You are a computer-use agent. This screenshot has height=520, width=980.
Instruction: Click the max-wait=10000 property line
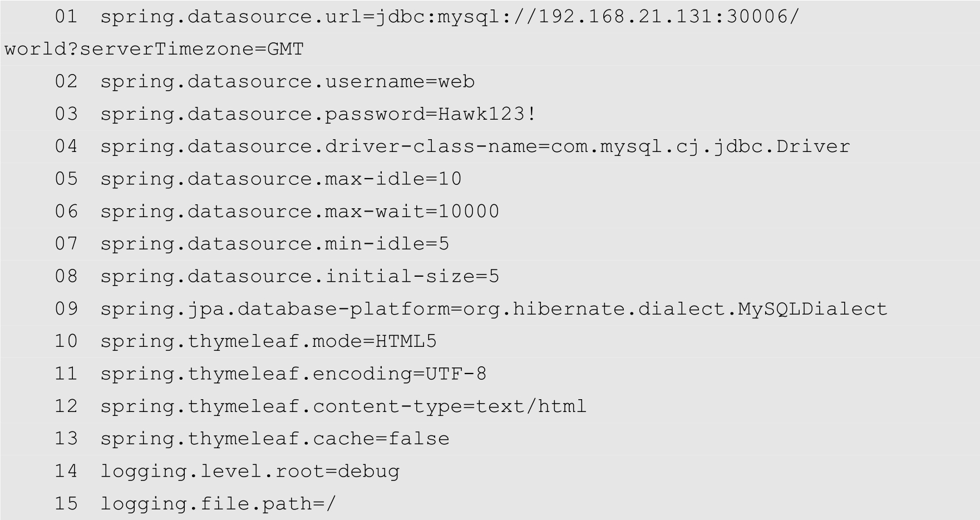coord(299,212)
